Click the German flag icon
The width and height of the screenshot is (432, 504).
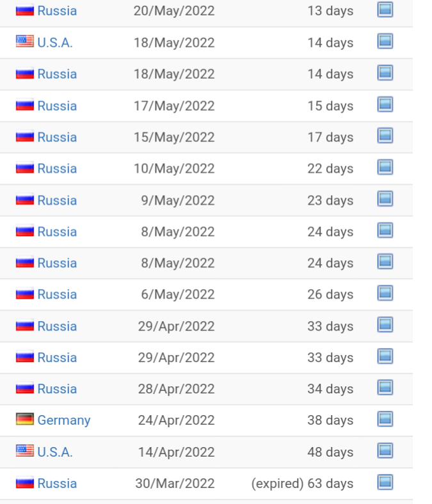pos(25,420)
